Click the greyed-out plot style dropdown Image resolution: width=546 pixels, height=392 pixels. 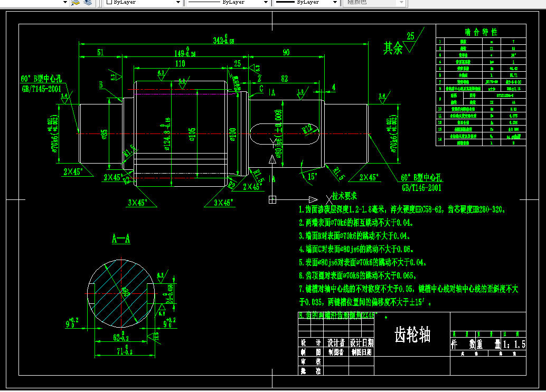[x=374, y=2]
